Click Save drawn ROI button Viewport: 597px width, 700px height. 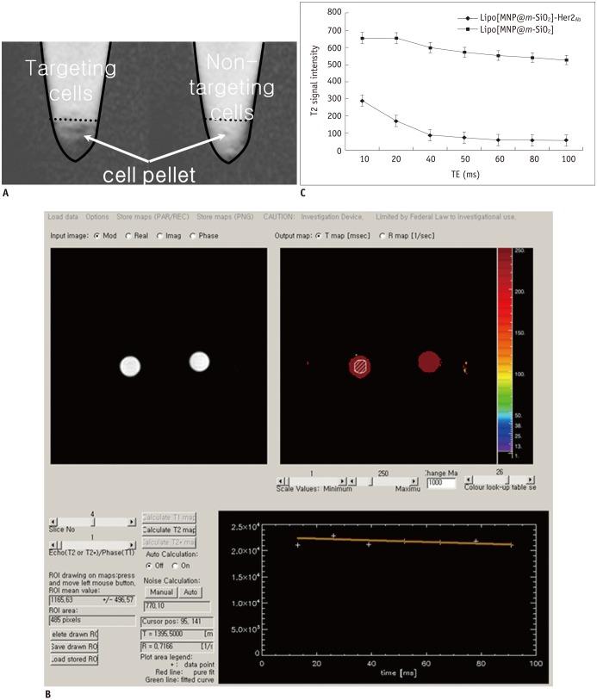pos(74,647)
